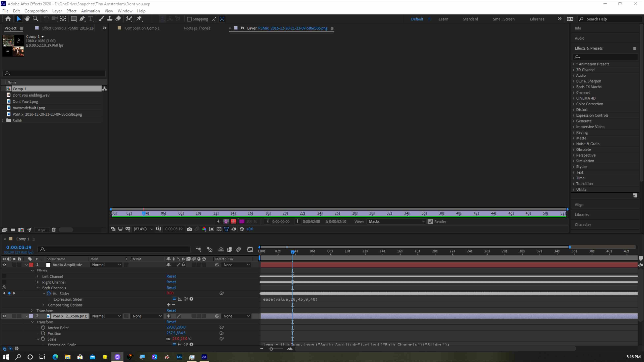The image size is (644, 362).
Task: Expand the Animation Presets category
Action: click(x=574, y=64)
